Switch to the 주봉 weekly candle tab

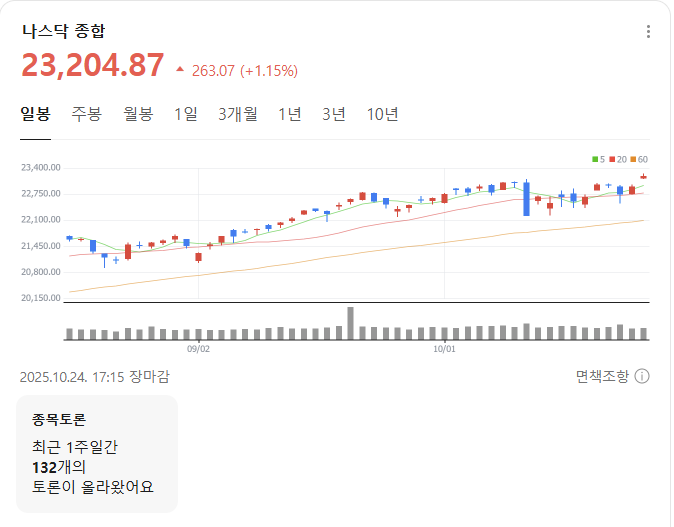tap(86, 114)
